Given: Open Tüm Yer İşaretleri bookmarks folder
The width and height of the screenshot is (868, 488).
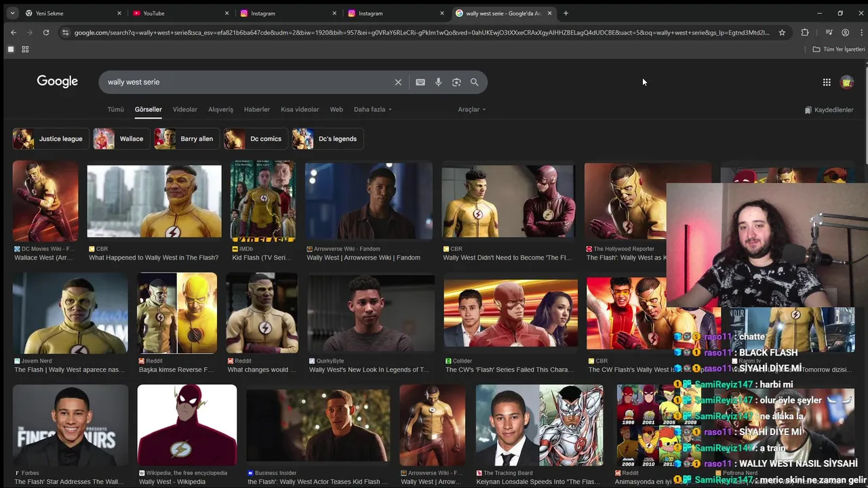Looking at the screenshot, I should pos(839,49).
